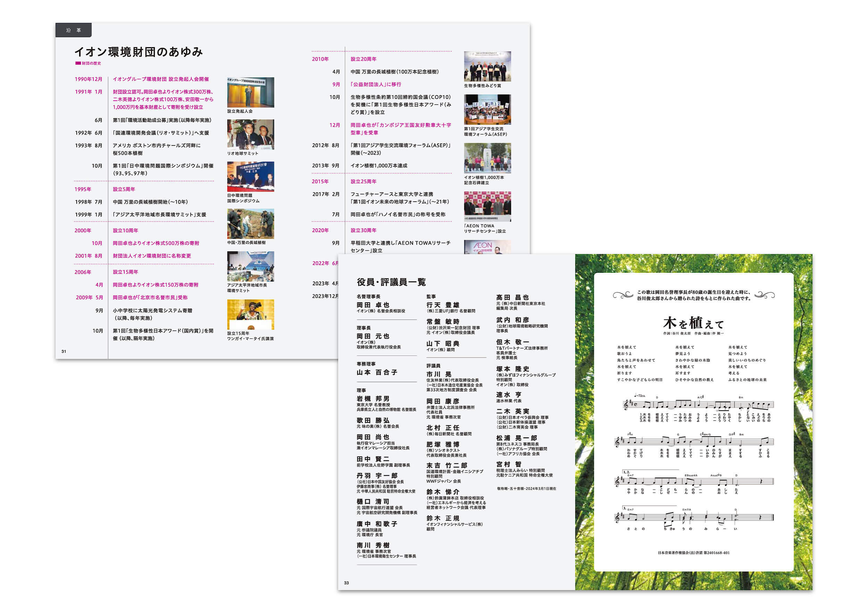The height and width of the screenshot is (613, 868).
Task: Click the name 丹羽 宇一郎
Action: (x=377, y=476)
